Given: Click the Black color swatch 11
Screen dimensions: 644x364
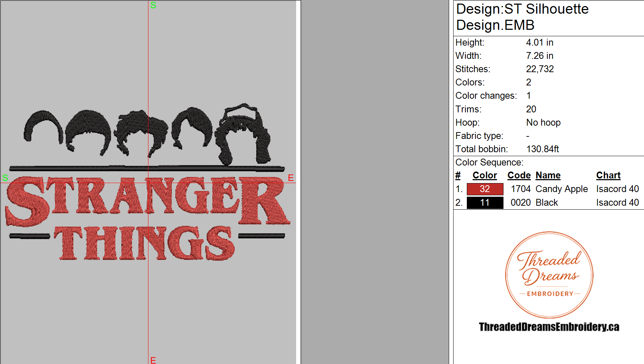Looking at the screenshot, I should click(x=485, y=202).
